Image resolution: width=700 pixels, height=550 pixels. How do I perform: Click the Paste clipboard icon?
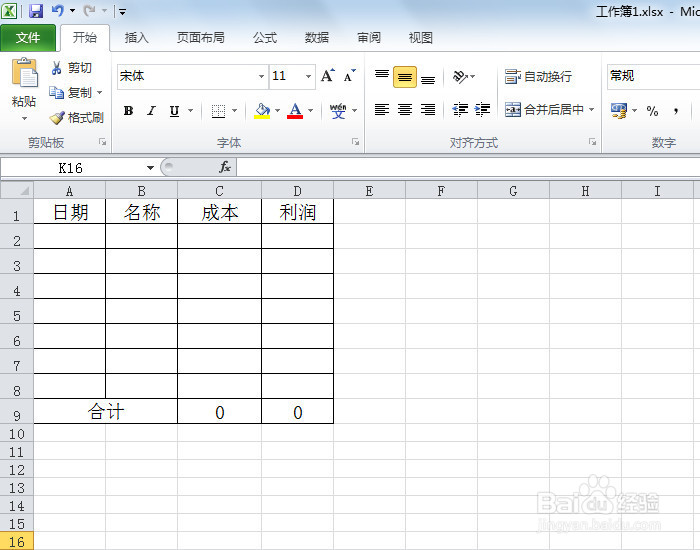[25, 73]
